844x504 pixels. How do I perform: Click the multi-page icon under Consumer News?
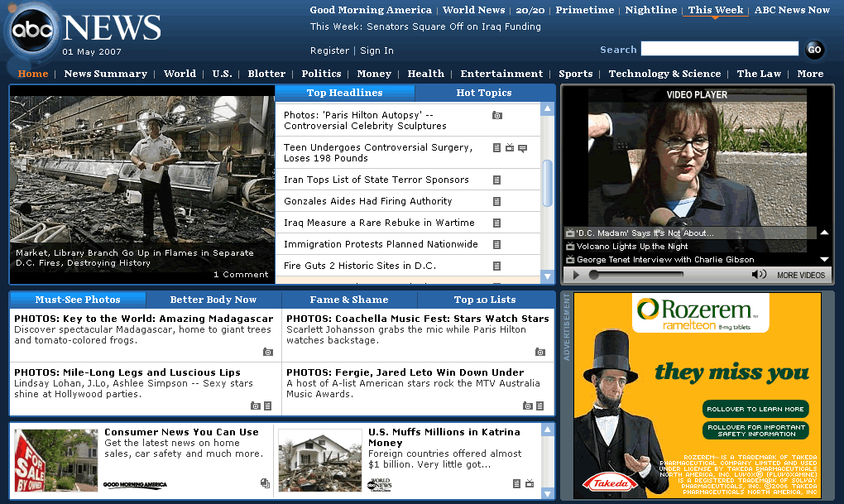click(265, 483)
